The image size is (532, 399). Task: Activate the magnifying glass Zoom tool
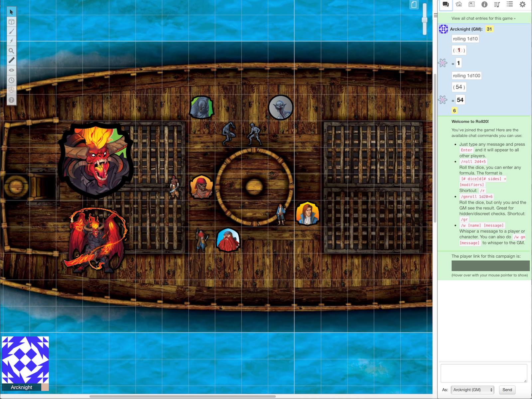11,51
